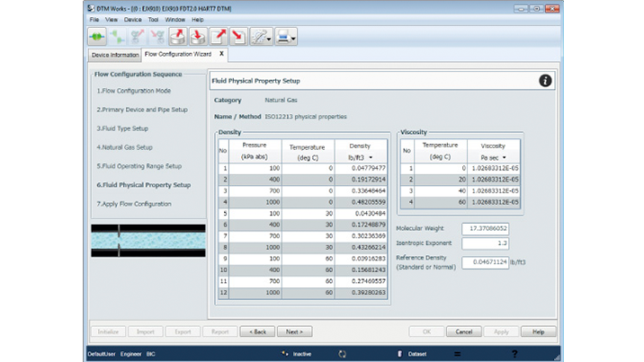Click the Molecular Weight input field
Viewport: 644px width, 362px height.
point(485,229)
